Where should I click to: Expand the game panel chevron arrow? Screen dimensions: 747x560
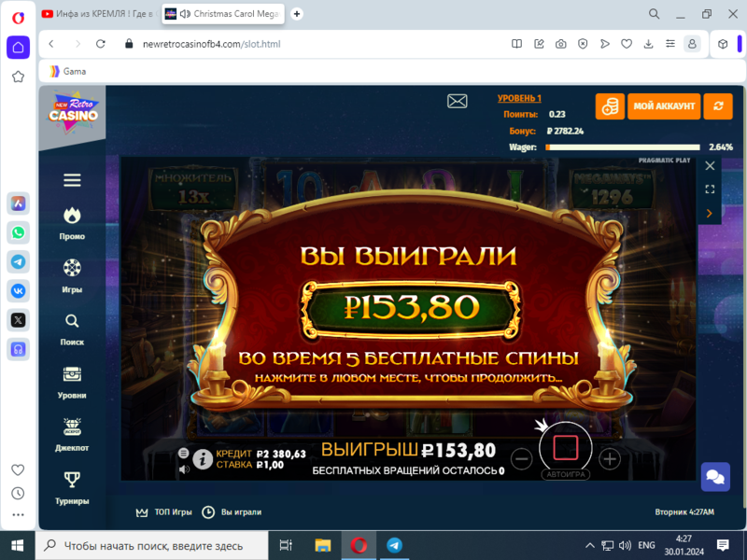[711, 212]
